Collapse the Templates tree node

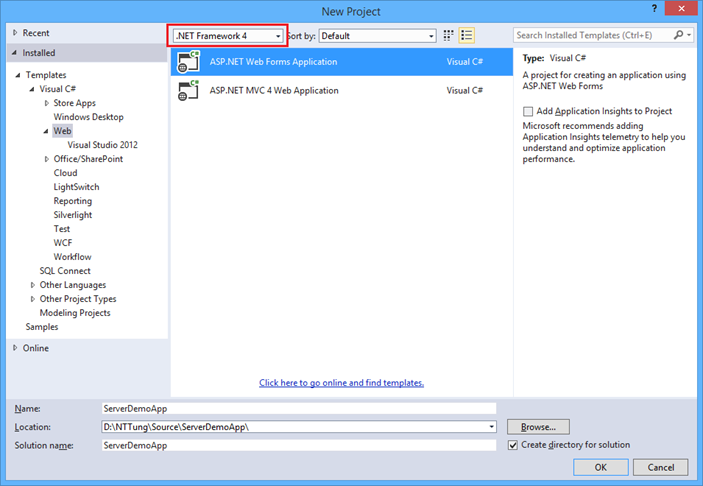[x=18, y=75]
